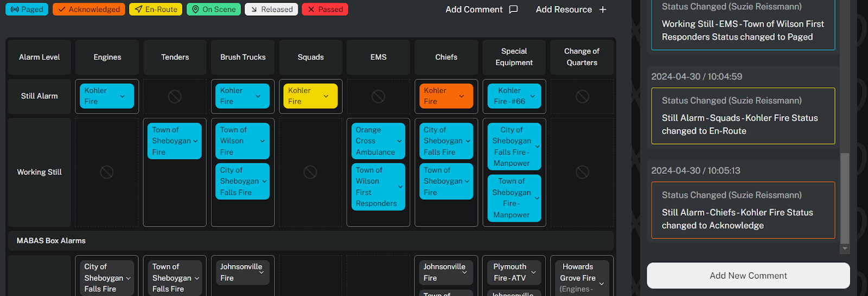Click empty slot icon for Working Still Squads

tap(310, 172)
